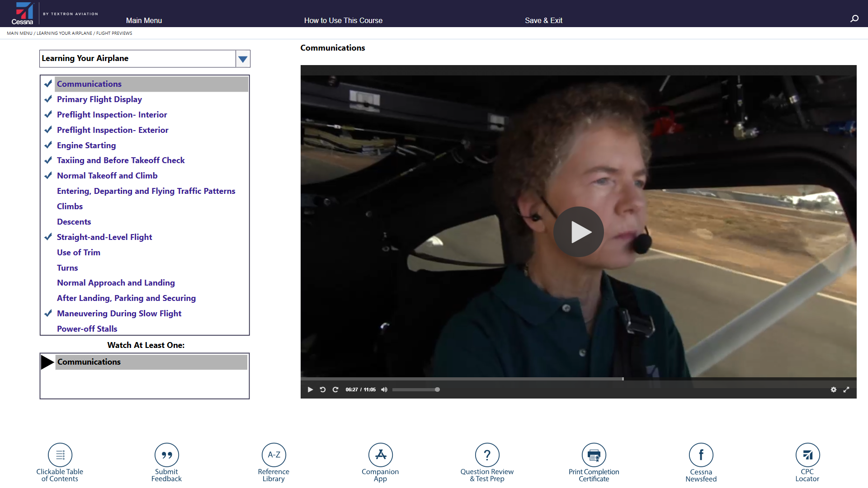Screen dimensions: 868x488
Task: Open the Cessna Newsfeed Facebook icon
Action: (x=701, y=455)
